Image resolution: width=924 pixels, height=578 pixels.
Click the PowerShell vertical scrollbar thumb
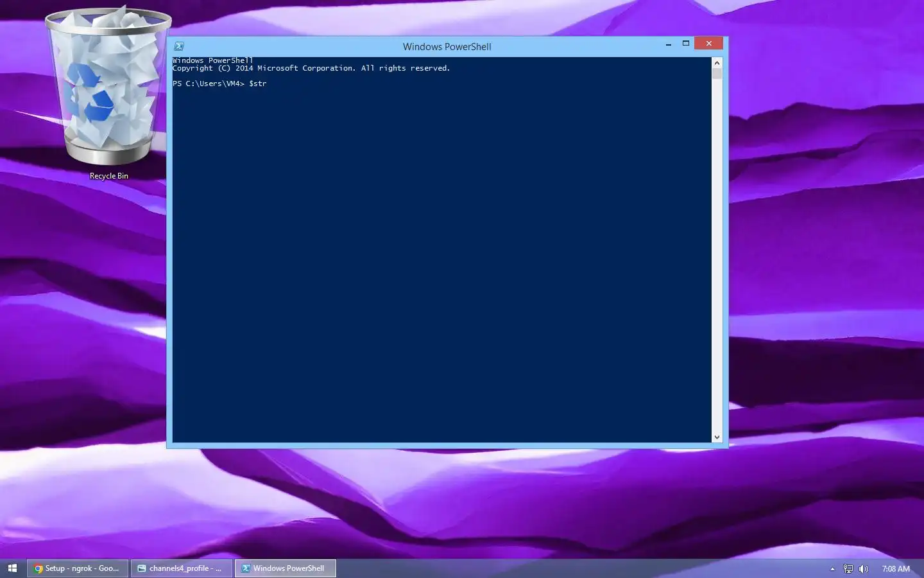[x=717, y=73]
